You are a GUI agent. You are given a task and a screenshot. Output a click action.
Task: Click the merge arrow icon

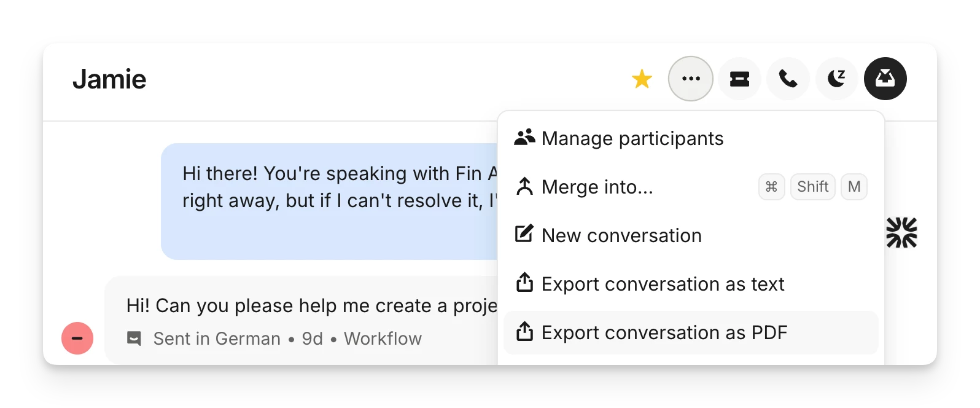[524, 186]
